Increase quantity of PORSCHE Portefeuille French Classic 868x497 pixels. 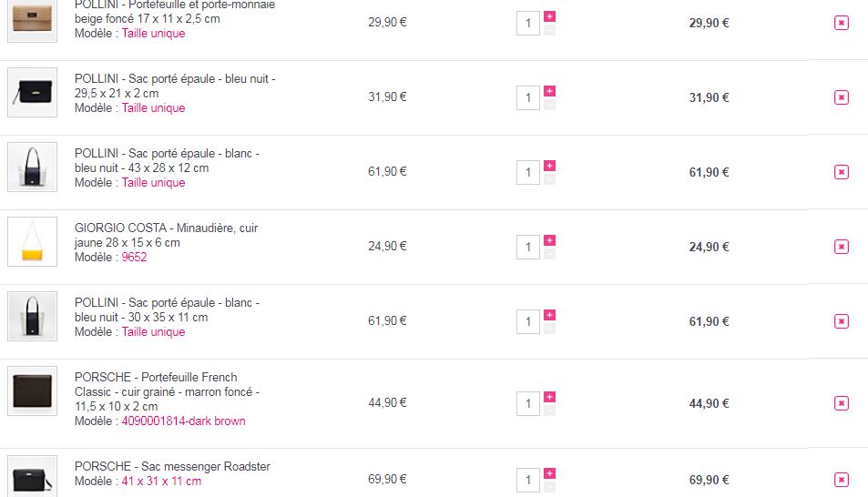[x=549, y=397]
